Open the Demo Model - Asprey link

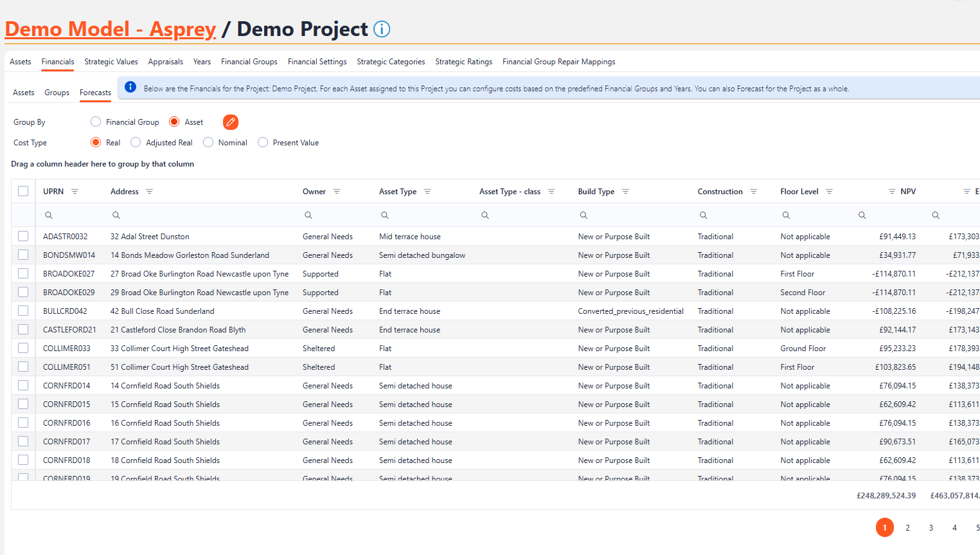coord(111,29)
